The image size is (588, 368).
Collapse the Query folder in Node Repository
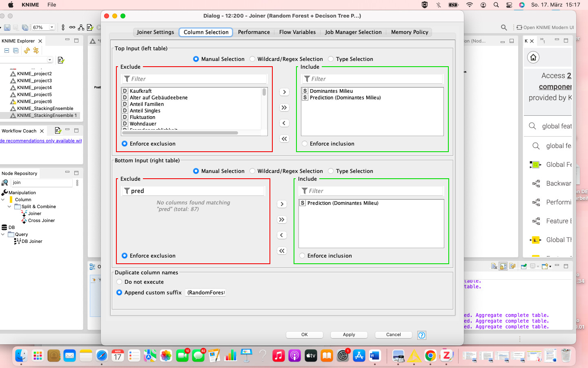pos(3,234)
